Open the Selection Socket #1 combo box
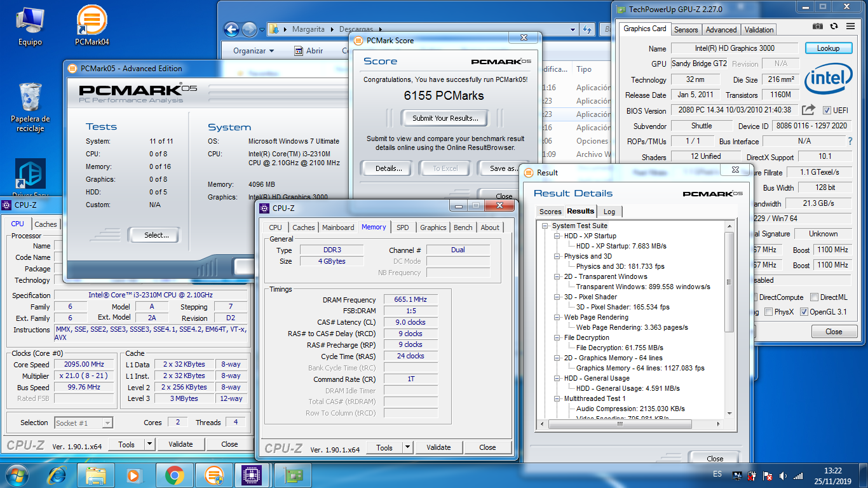Viewport: 868px width, 488px height. pos(83,423)
